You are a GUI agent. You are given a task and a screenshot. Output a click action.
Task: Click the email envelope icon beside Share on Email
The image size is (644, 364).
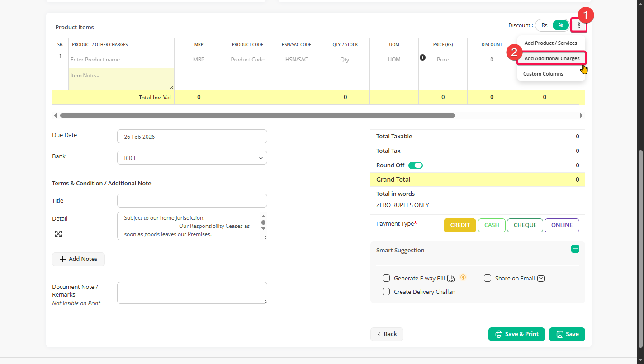pos(541,279)
